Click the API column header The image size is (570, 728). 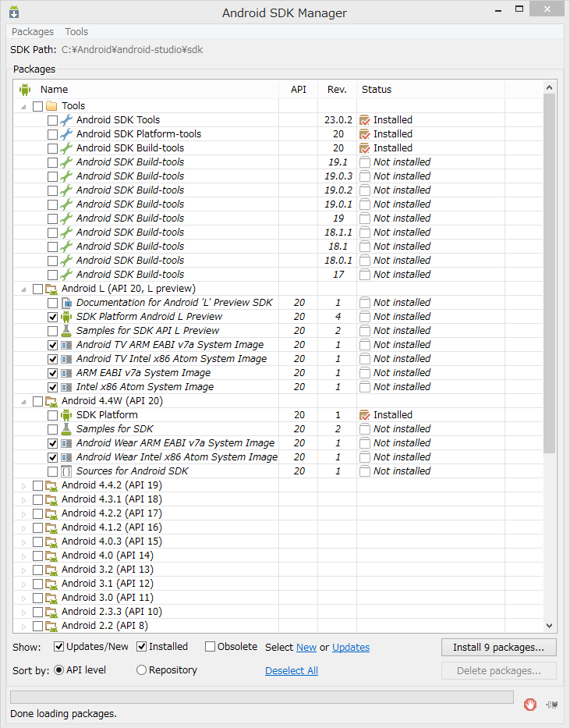point(298,90)
